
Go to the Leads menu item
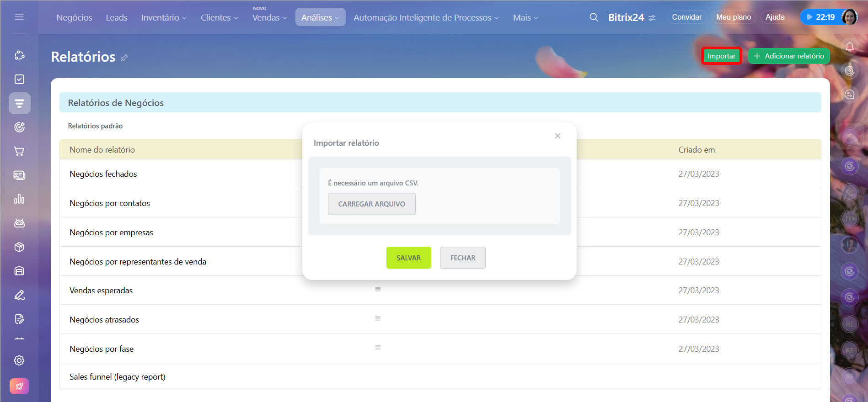click(117, 18)
